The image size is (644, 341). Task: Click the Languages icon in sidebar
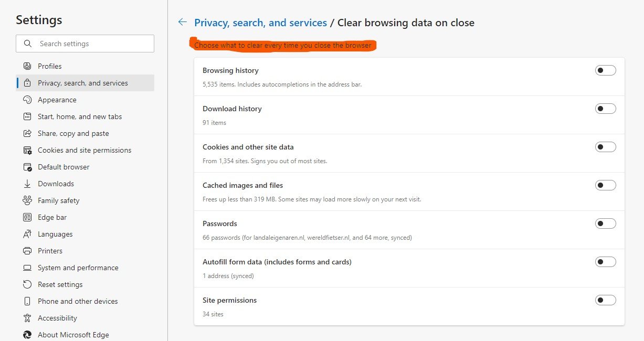click(28, 234)
